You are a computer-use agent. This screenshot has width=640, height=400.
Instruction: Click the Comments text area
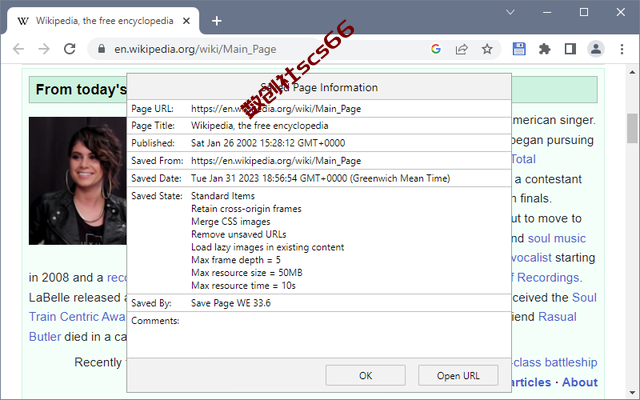click(x=319, y=335)
